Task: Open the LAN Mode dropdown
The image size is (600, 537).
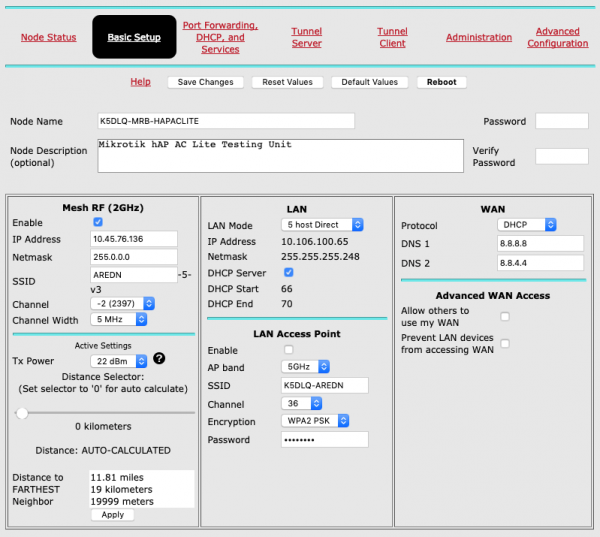Action: click(322, 225)
